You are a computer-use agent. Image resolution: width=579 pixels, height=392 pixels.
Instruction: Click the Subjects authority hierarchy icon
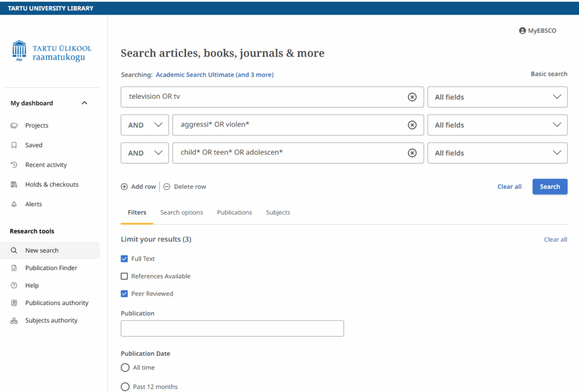coord(14,321)
